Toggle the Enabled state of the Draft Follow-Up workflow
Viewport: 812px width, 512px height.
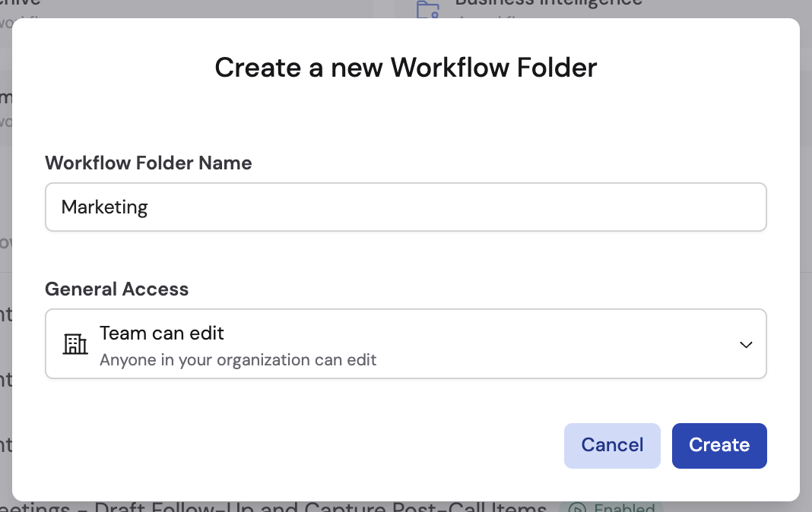[611, 507]
